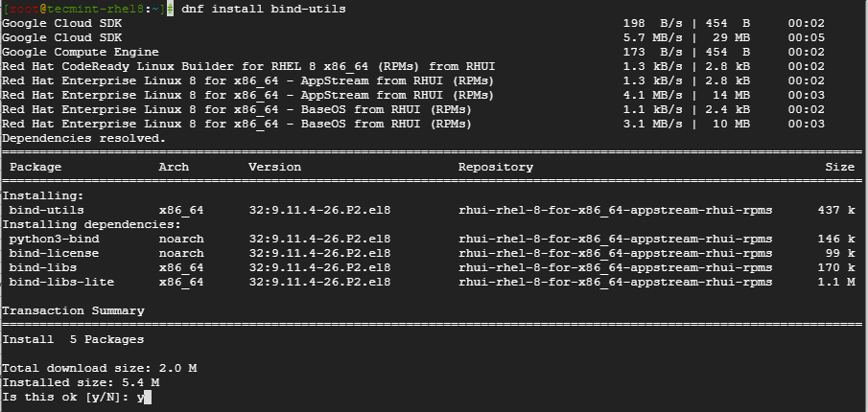This screenshot has height=412, width=868.
Task: Click the y/N confirmation prompt cursor
Action: click(x=148, y=397)
